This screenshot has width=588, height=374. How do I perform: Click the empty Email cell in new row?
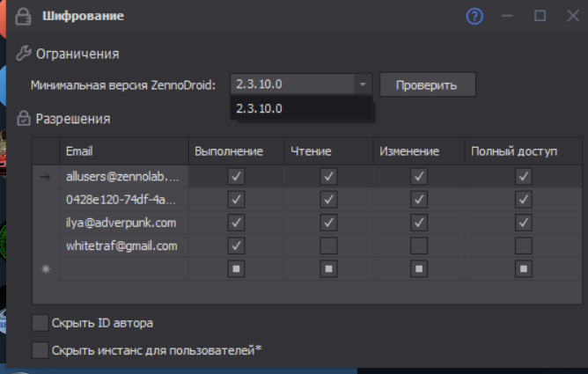(x=123, y=268)
